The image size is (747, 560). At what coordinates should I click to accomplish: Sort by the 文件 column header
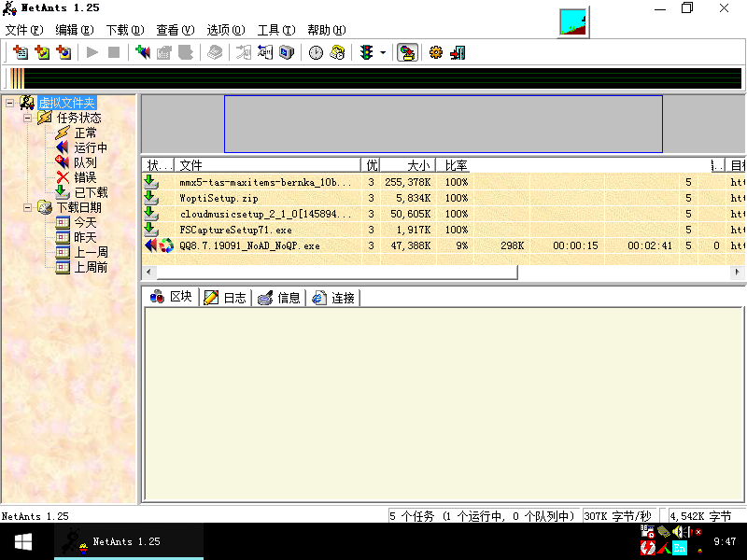pos(268,165)
